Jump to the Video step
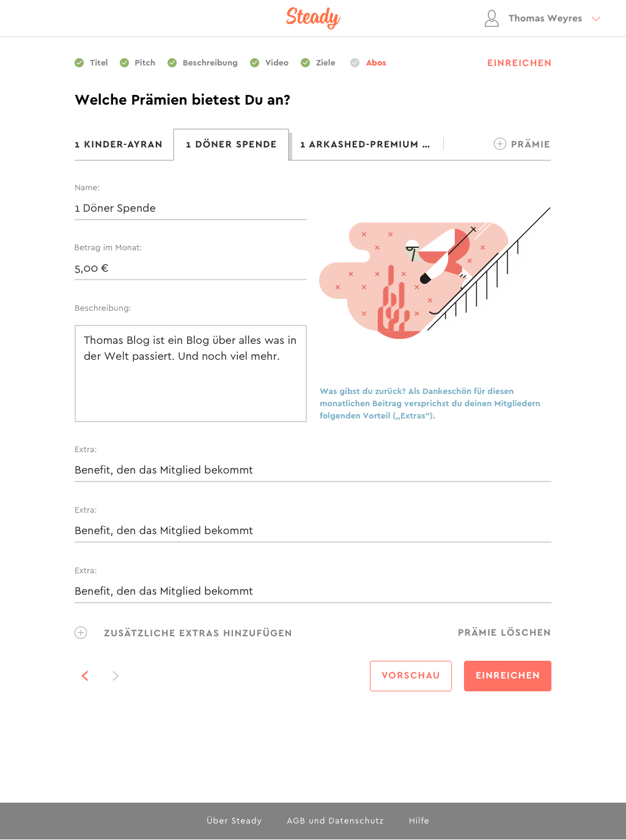Screen dimensions: 626x840 [x=277, y=62]
